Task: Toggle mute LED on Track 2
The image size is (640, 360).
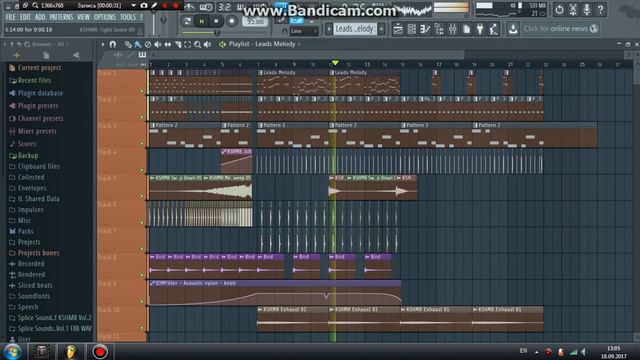Action: pos(142,117)
